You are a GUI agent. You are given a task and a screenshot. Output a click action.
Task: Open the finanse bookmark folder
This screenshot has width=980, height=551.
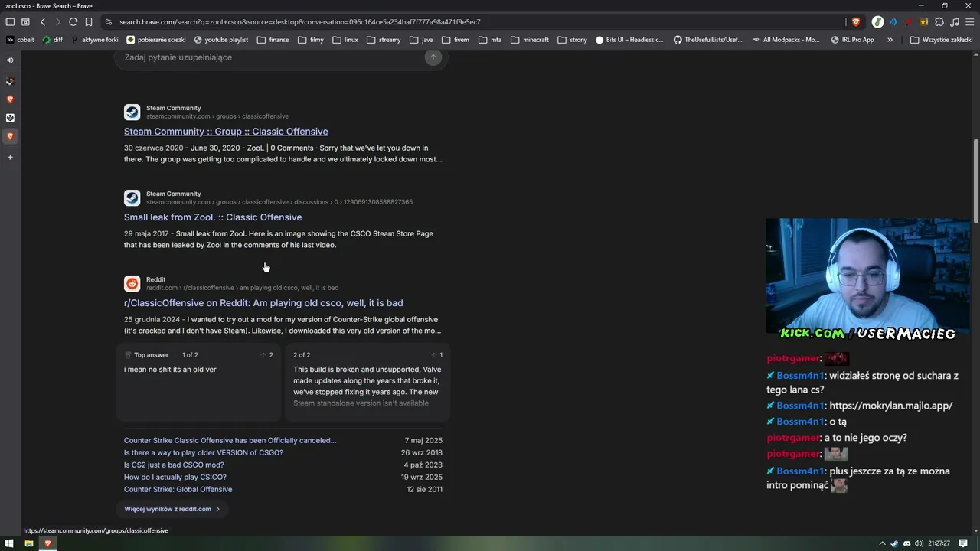273,40
